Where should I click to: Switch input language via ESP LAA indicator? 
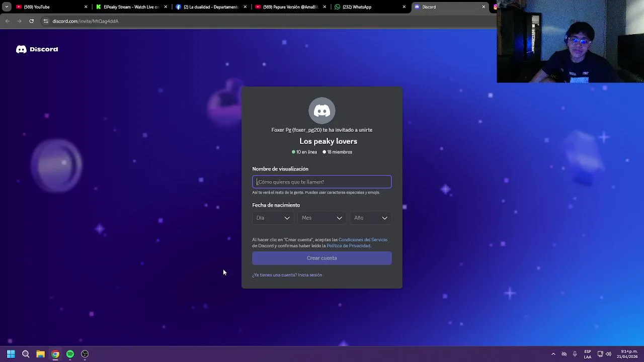(x=588, y=354)
